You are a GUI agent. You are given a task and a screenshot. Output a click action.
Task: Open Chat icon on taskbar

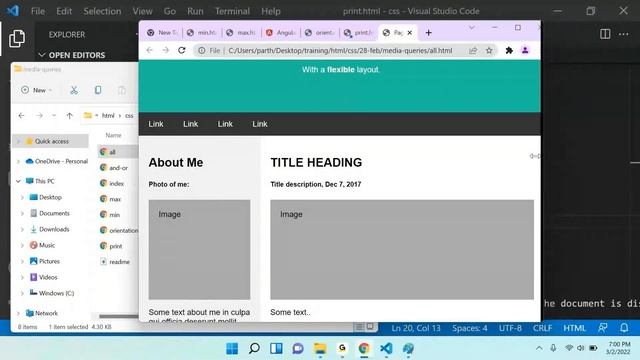coord(298,348)
